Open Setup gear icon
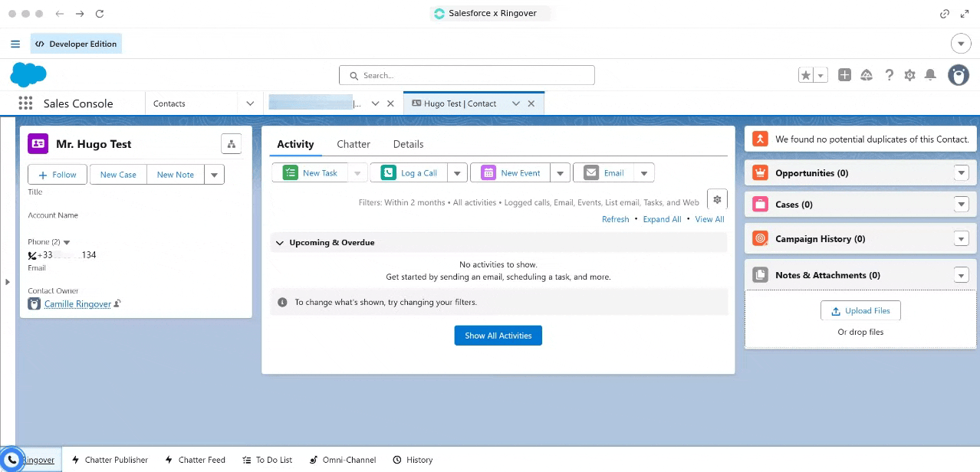This screenshot has height=472, width=980. click(909, 74)
